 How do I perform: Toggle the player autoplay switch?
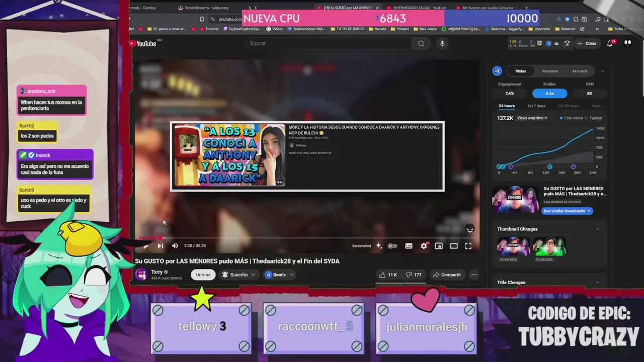392,246
